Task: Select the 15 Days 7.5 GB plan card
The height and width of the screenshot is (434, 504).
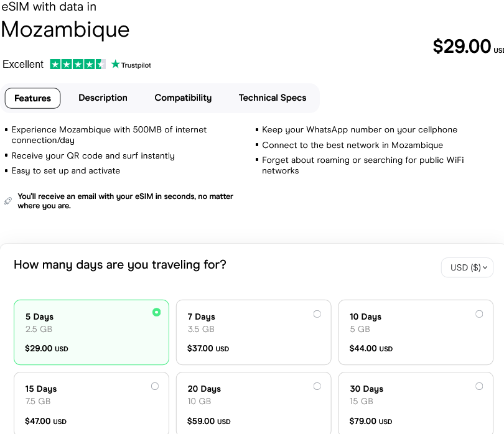Action: (x=91, y=403)
